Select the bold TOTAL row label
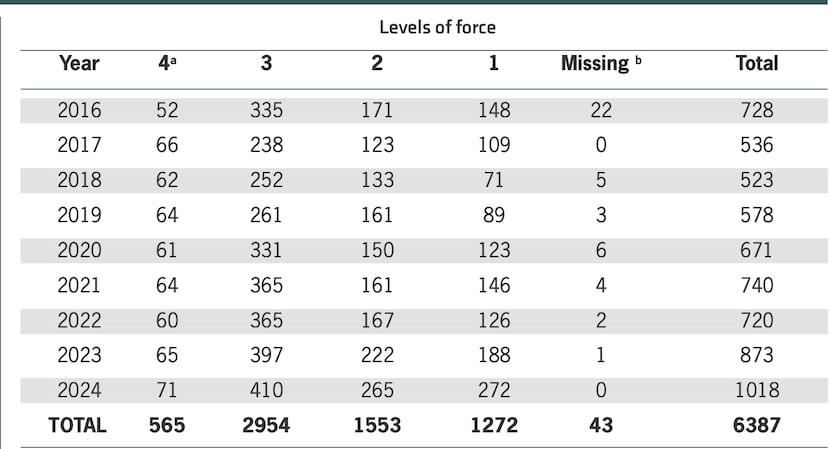 (77, 425)
